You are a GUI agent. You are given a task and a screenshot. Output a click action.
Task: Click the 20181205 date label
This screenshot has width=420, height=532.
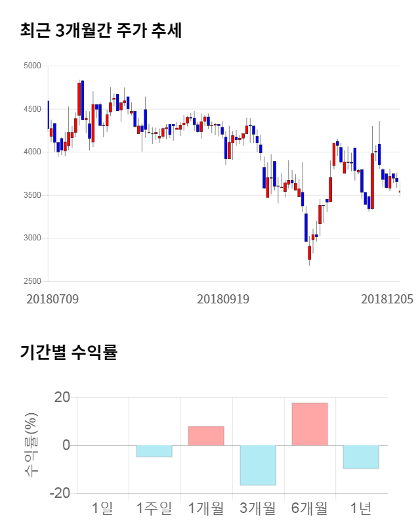(387, 299)
